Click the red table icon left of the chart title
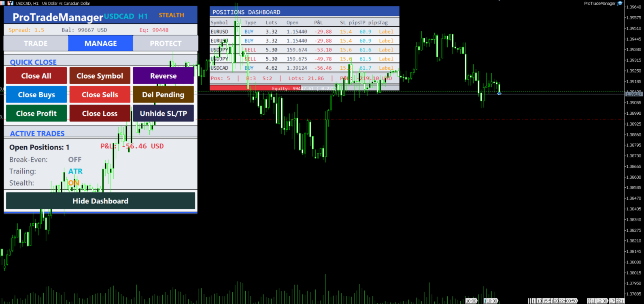The width and height of the screenshot is (644, 304). [x=2, y=3]
